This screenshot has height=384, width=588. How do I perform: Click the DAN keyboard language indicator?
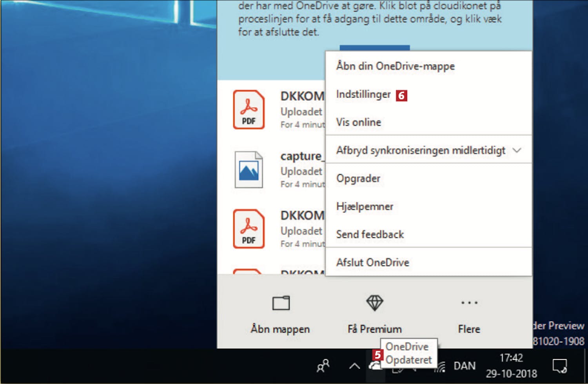465,366
